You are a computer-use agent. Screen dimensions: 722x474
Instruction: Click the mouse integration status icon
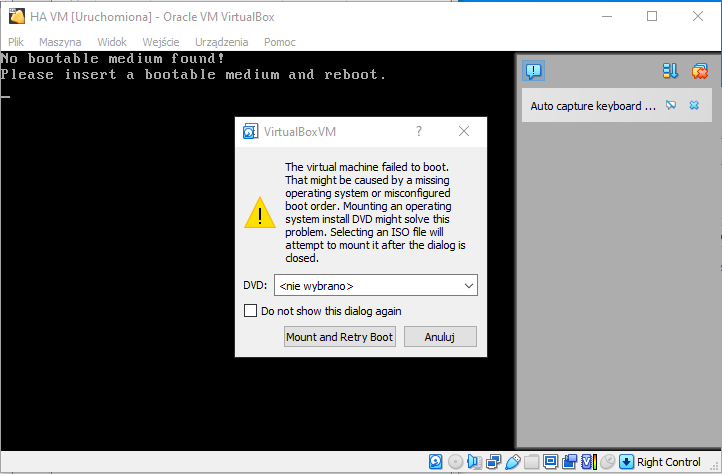(x=608, y=461)
